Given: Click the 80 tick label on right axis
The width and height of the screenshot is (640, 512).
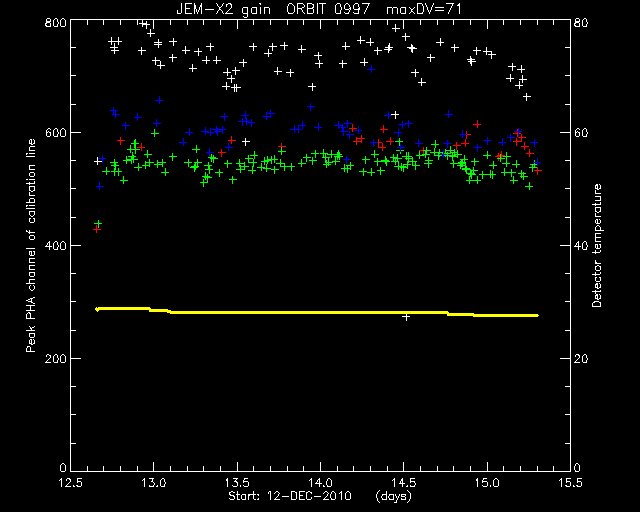Looking at the screenshot, I should [x=581, y=22].
